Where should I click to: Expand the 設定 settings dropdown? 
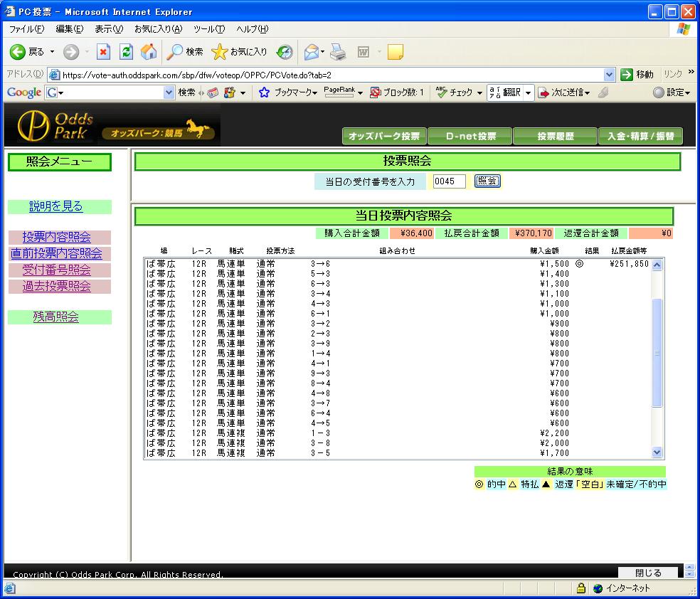click(672, 92)
